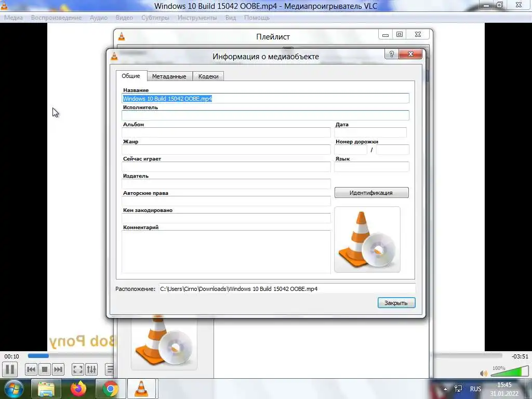The width and height of the screenshot is (532, 399).
Task: Open the Медиа menu
Action: tap(14, 18)
